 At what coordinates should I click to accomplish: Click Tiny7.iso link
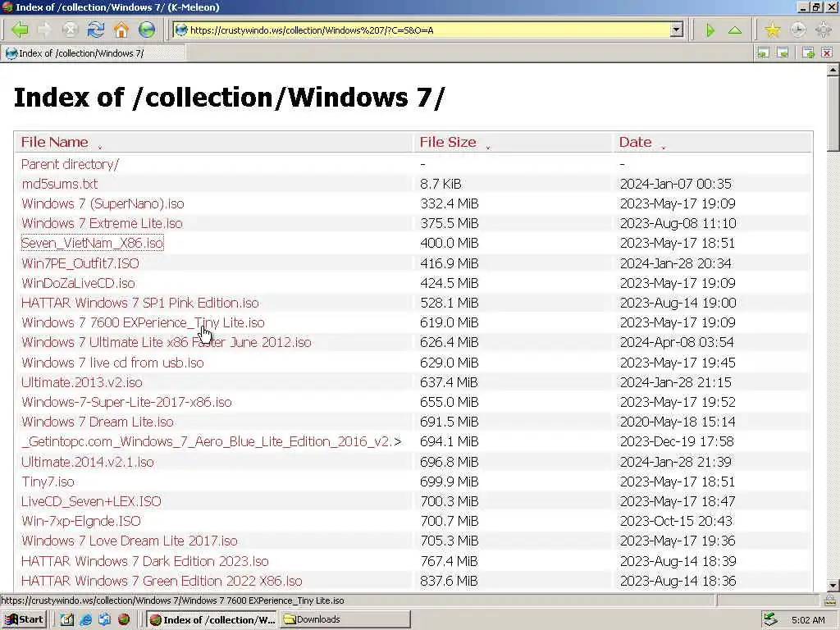pos(48,482)
